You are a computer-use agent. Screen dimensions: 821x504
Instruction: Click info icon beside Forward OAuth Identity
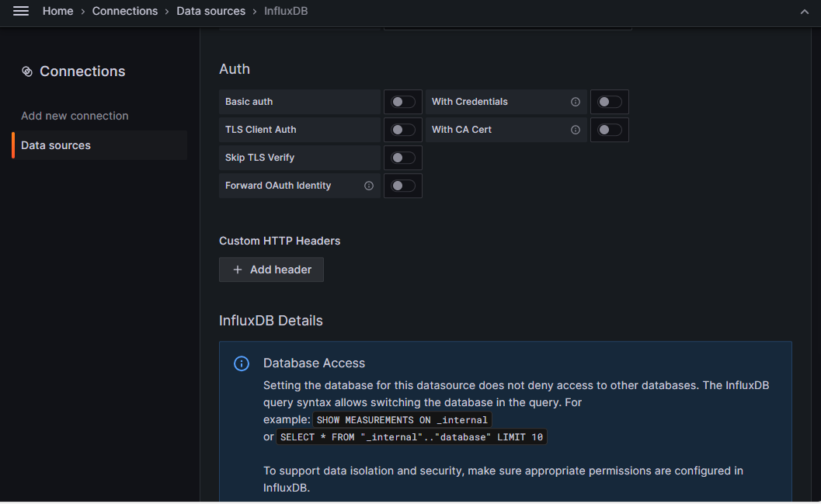[369, 186]
